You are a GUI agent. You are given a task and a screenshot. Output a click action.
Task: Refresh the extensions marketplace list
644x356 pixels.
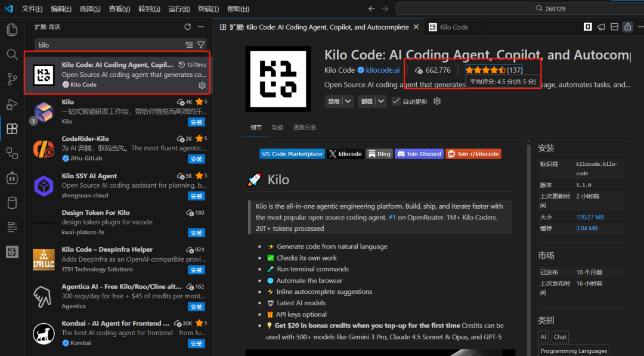[x=188, y=27]
